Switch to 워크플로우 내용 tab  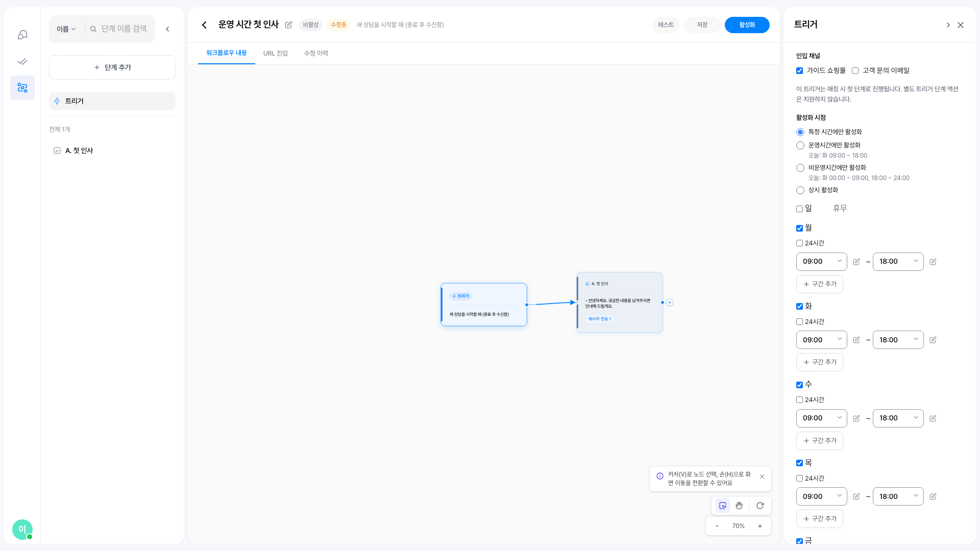(x=227, y=53)
